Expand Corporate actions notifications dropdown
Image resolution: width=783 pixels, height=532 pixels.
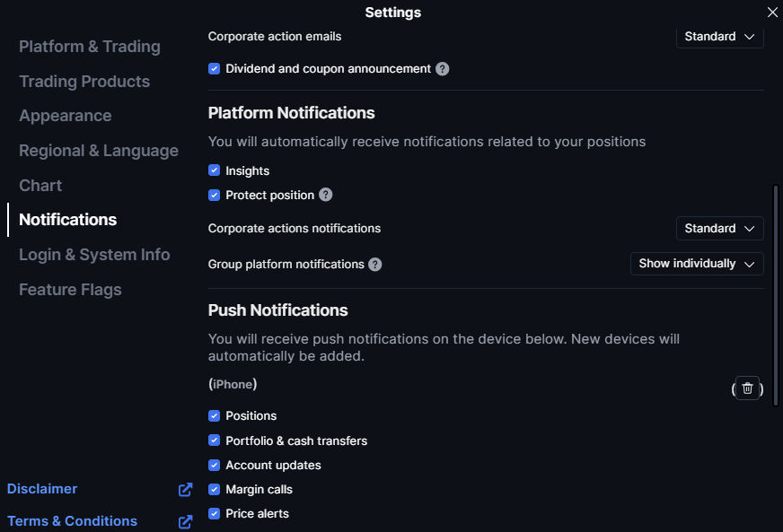719,229
